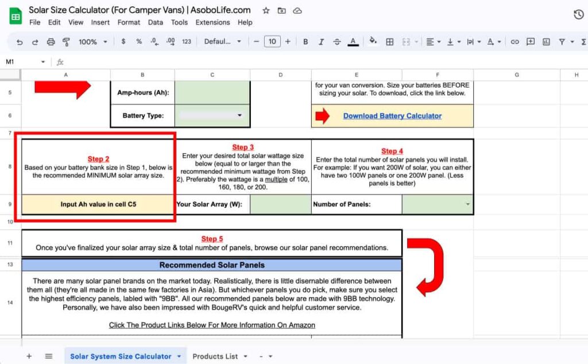
Task: Open the Functions sigma menu
Action: click(584, 42)
